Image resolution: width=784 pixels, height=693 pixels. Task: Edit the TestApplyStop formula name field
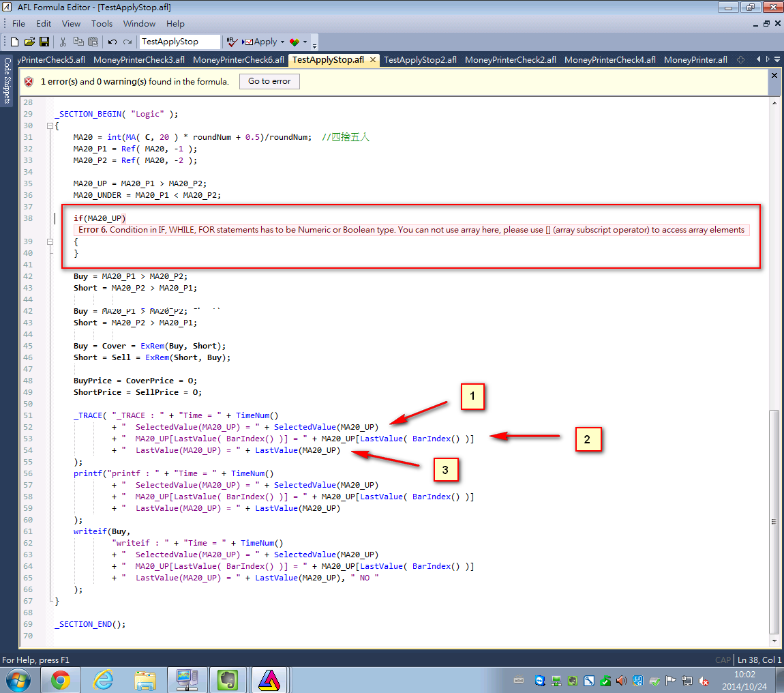coord(179,42)
